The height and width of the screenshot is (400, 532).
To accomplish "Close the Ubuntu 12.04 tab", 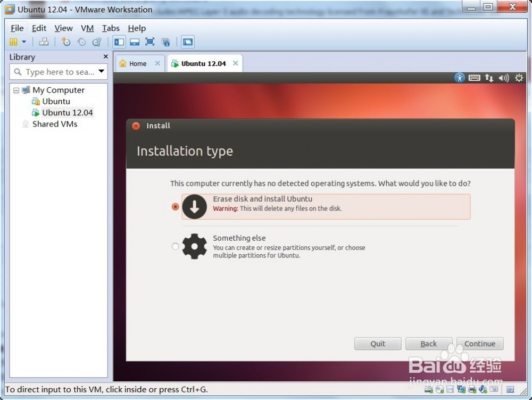I will point(236,63).
